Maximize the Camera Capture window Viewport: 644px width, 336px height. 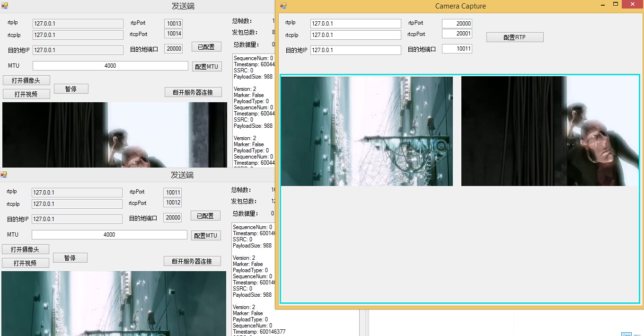616,4
